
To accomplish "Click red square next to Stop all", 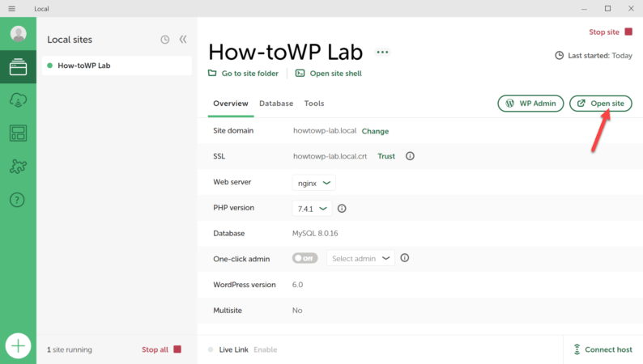I will pyautogui.click(x=177, y=349).
